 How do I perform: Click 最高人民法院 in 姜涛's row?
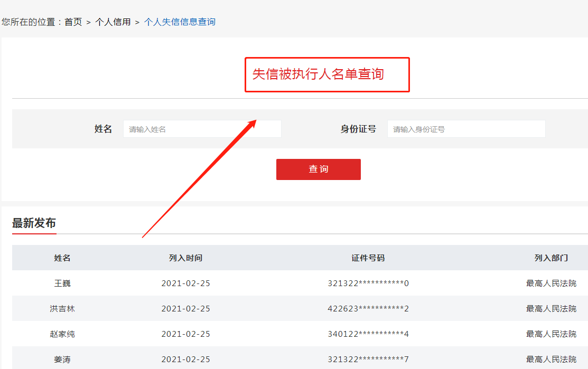click(551, 359)
